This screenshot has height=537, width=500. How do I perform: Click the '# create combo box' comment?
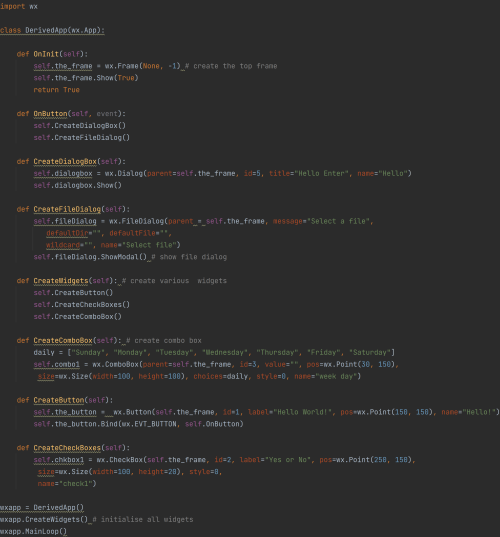pos(164,341)
